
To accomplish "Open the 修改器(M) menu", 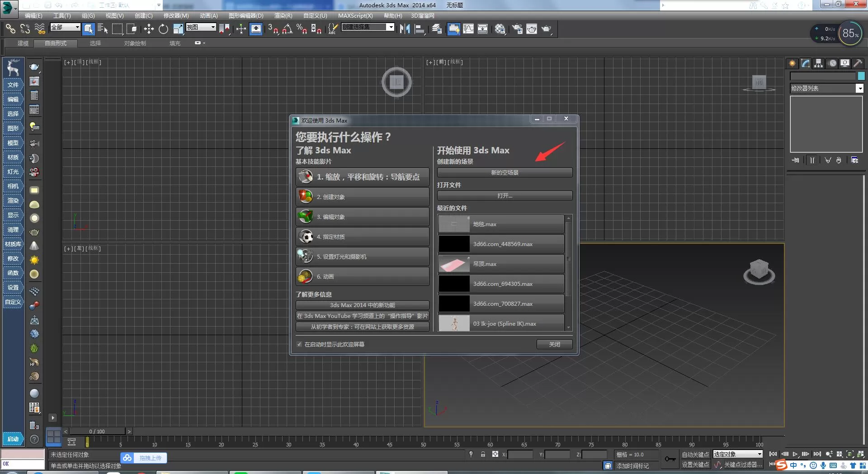I will tap(176, 16).
